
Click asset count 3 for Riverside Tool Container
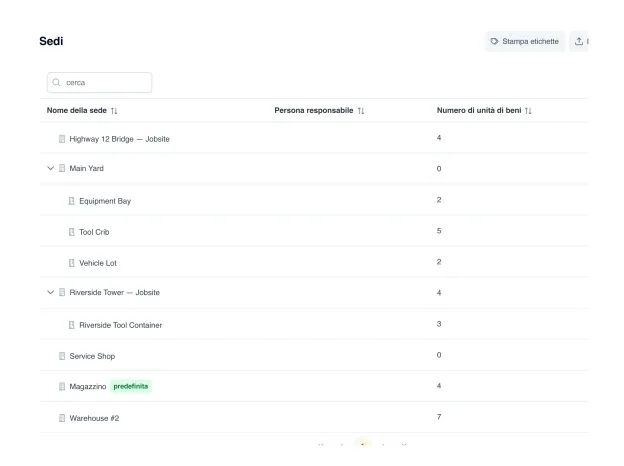[x=439, y=324]
